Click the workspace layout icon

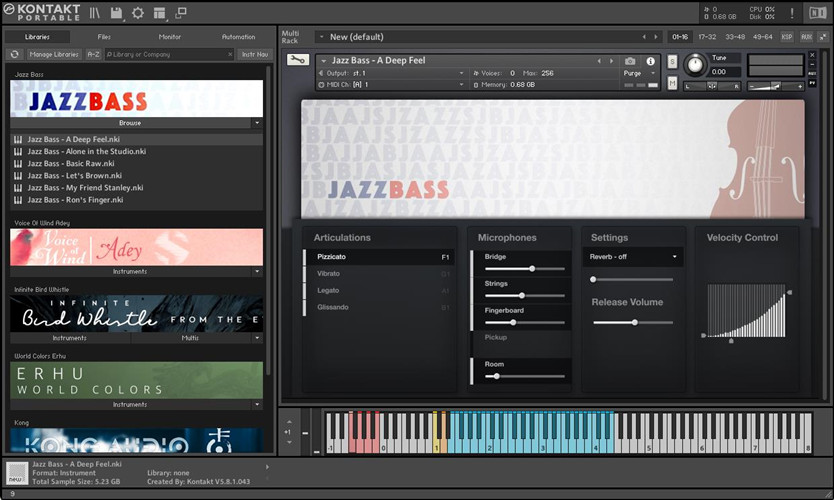tap(159, 13)
